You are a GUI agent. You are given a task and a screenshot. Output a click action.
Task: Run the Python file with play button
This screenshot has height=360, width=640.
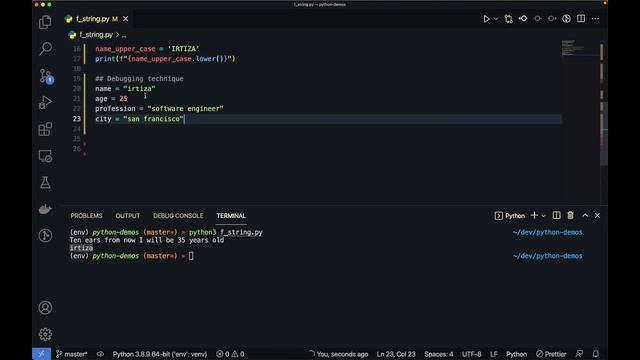(x=486, y=19)
